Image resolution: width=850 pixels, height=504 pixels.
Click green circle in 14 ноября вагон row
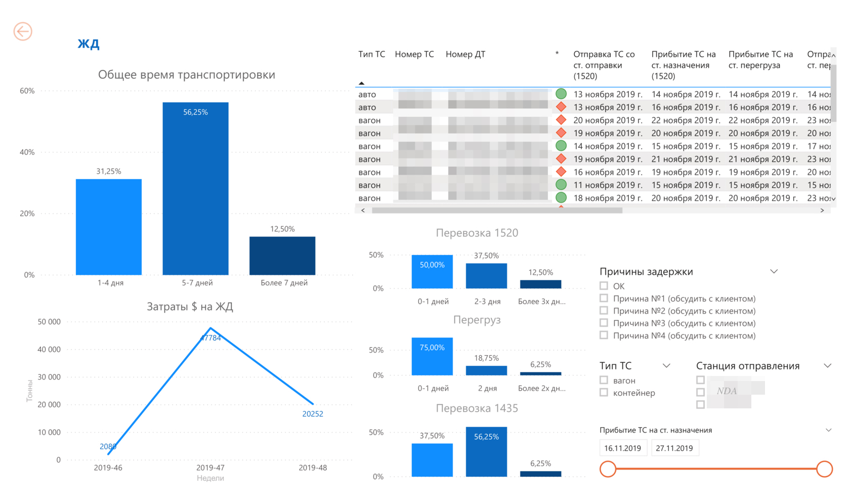tap(561, 146)
